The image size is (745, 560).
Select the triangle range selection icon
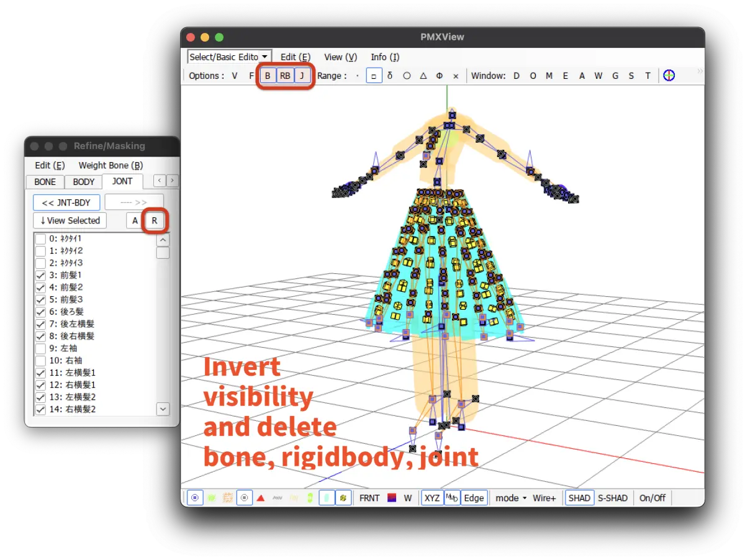point(423,76)
